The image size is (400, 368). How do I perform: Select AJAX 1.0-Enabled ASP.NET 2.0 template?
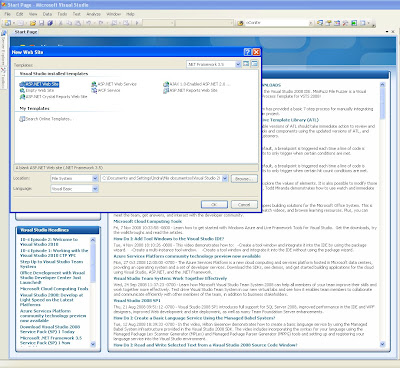[x=197, y=84]
